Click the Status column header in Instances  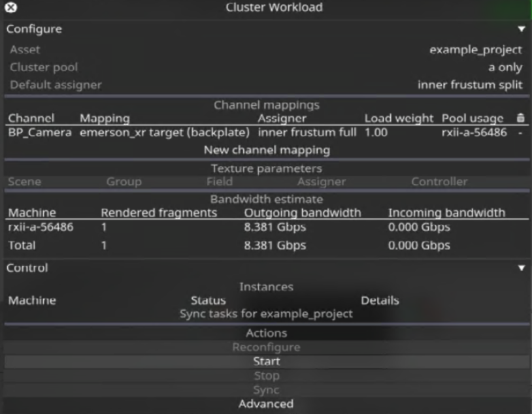tap(208, 300)
